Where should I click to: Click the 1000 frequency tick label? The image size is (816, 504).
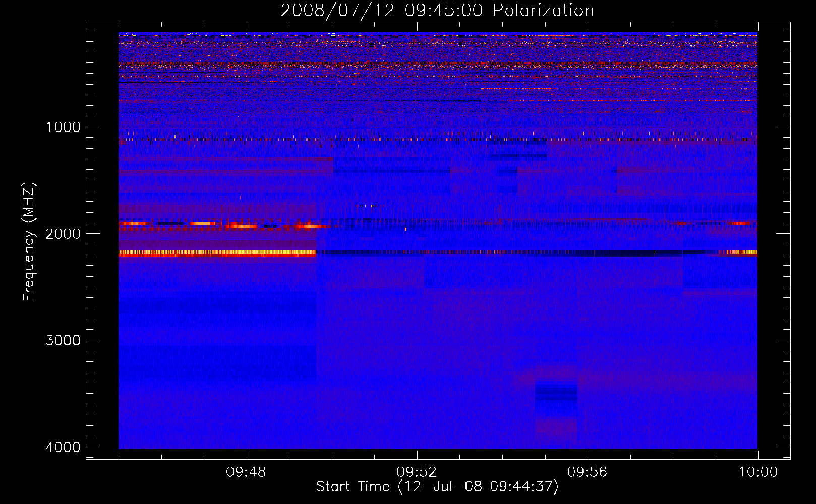pos(63,127)
